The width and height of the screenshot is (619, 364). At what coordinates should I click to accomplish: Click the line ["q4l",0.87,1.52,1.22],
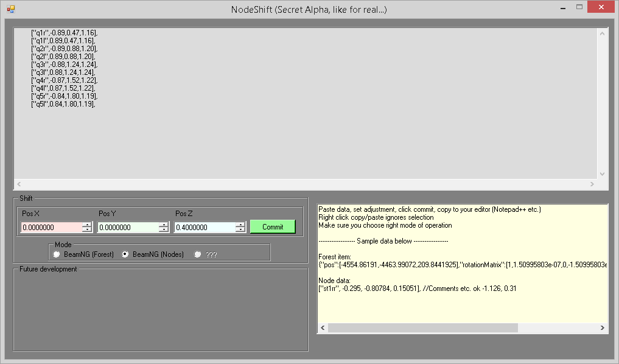click(x=63, y=88)
